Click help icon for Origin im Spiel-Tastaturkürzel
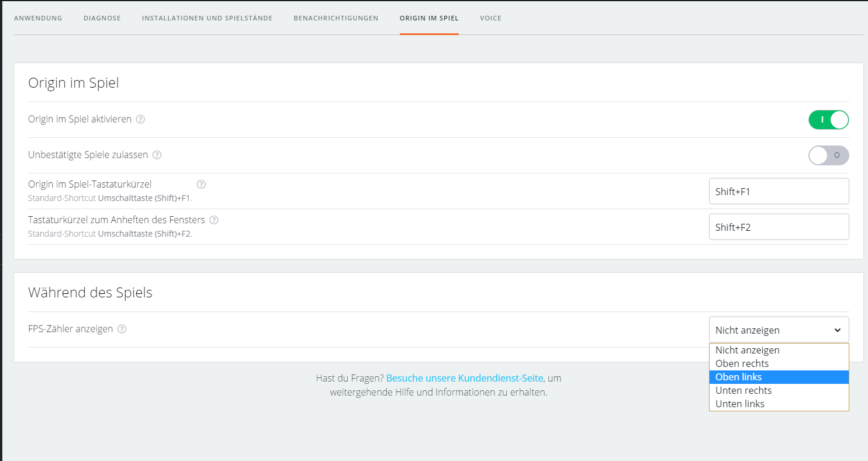Viewport: 868px width, 461px height. [201, 185]
